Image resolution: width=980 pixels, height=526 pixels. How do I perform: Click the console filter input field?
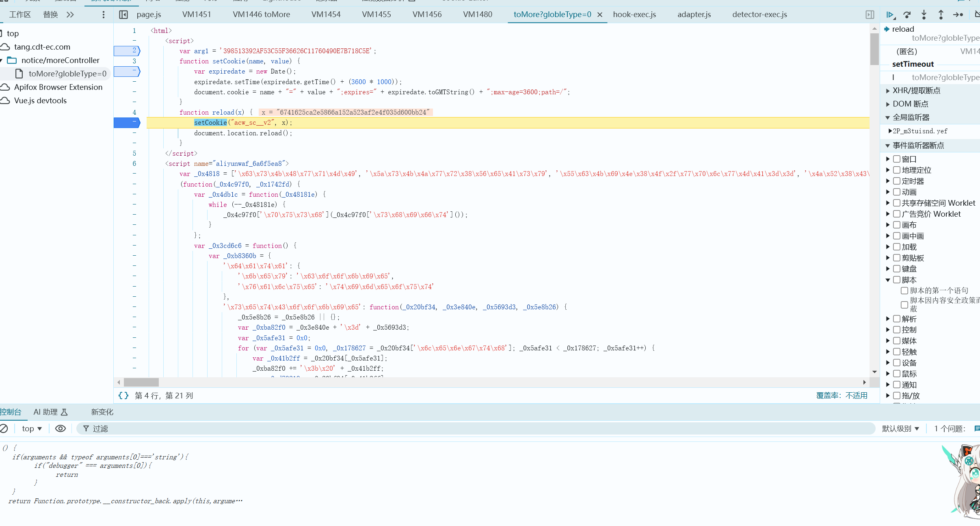coord(475,428)
